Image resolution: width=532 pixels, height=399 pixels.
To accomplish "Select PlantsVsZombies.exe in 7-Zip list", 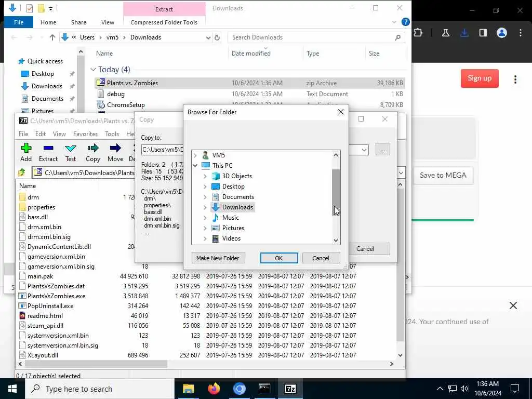I will tap(56, 296).
